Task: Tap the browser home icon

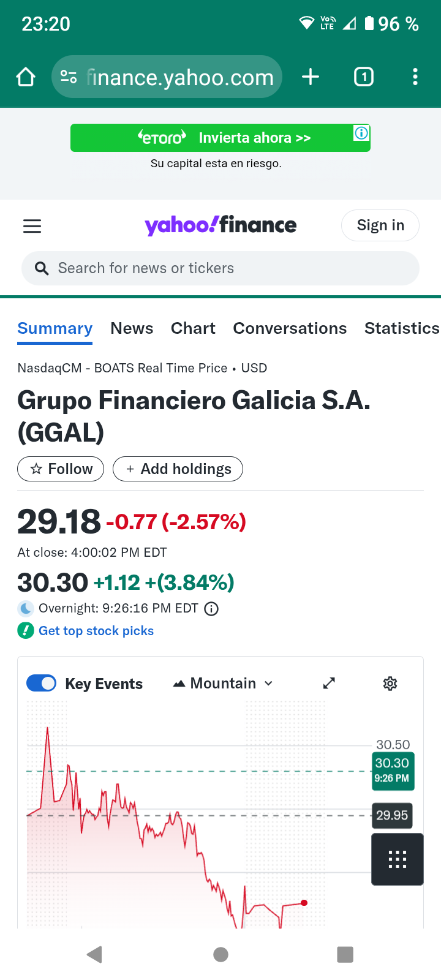Action: coord(26,77)
